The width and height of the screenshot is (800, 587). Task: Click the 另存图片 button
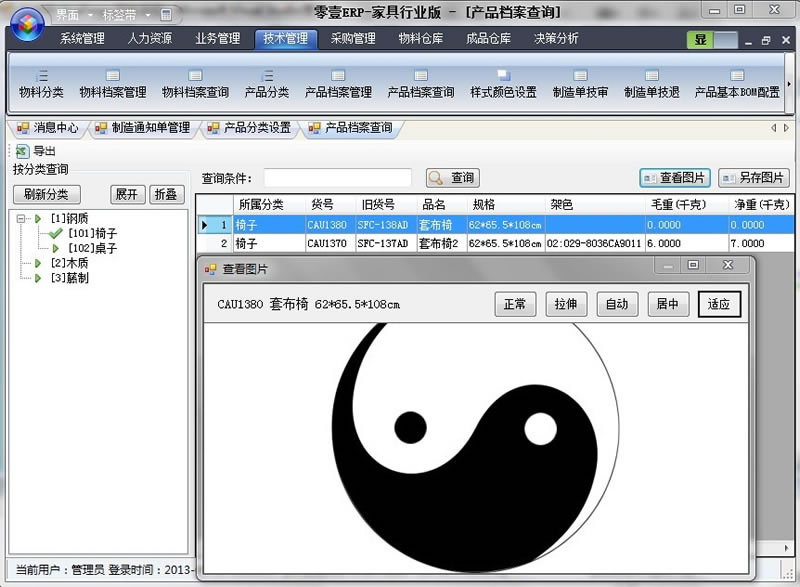(754, 178)
